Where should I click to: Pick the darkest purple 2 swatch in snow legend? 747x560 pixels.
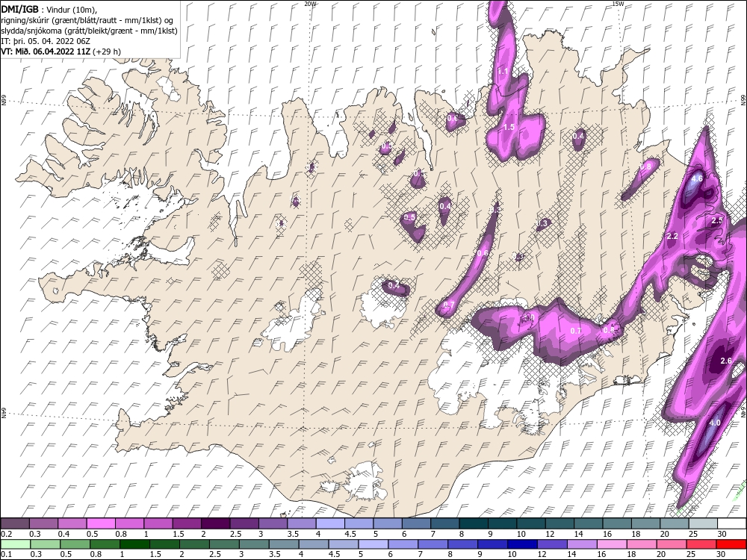point(216,524)
